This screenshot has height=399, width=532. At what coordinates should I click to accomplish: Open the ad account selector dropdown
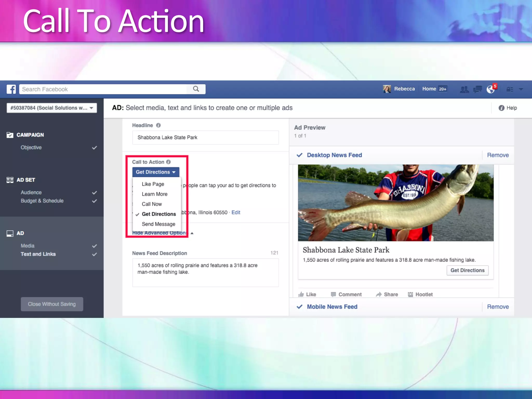pos(52,108)
